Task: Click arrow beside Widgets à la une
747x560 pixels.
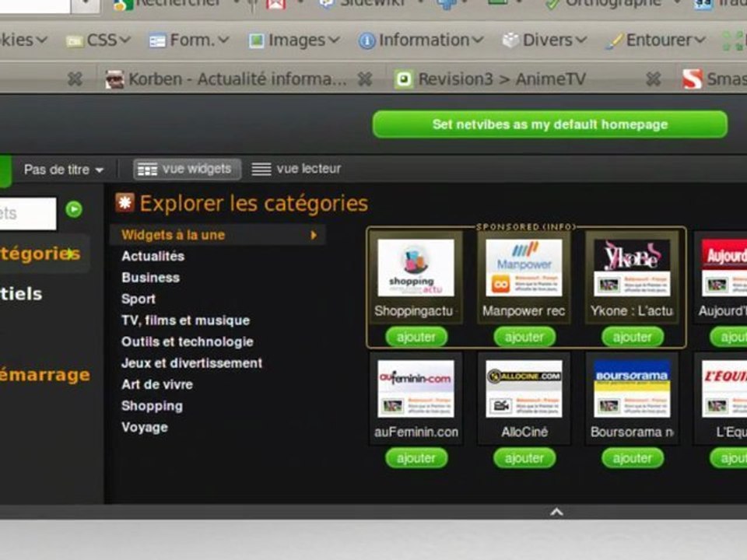Action: (x=314, y=235)
